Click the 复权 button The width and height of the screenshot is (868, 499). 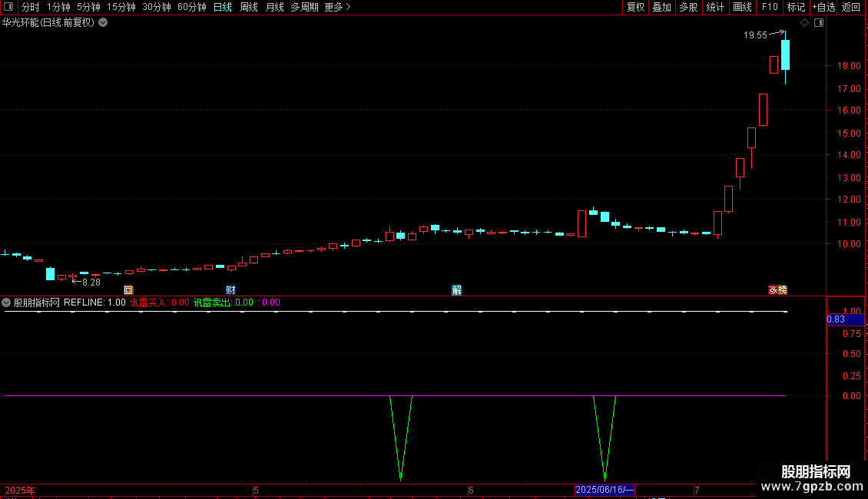[x=635, y=7]
